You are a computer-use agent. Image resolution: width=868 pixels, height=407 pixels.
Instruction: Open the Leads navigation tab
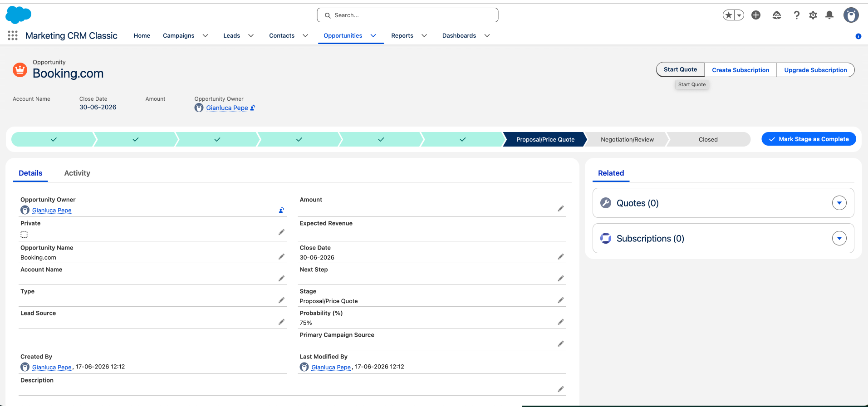point(232,35)
